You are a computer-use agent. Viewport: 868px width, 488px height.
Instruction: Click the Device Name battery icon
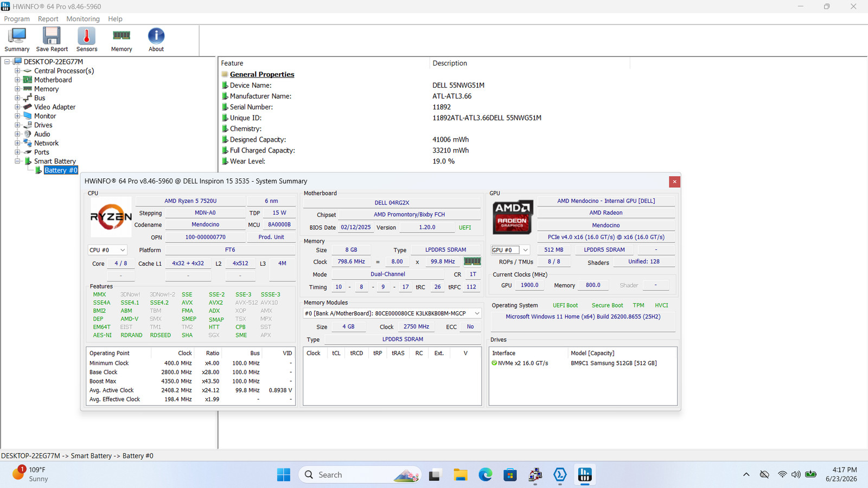225,85
